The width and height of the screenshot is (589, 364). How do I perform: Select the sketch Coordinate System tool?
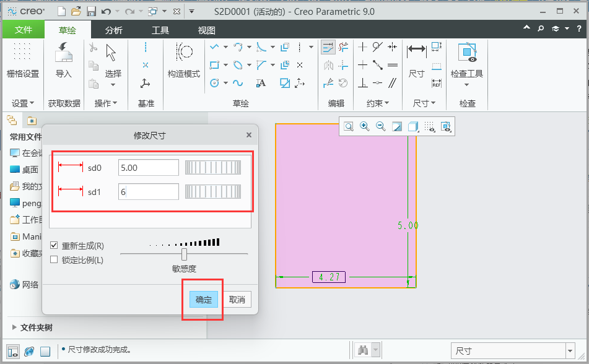[x=299, y=83]
